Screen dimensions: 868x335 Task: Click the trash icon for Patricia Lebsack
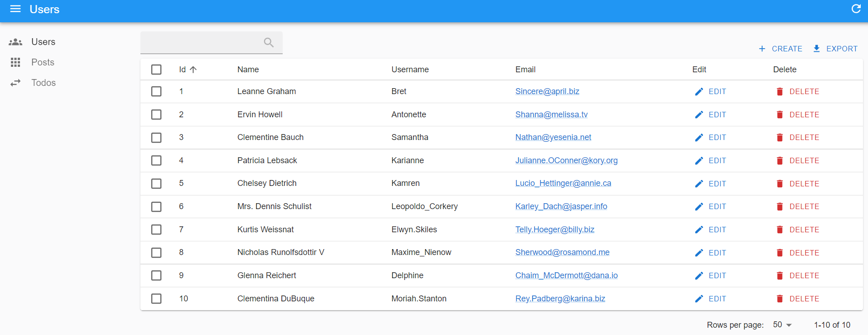[x=780, y=160]
